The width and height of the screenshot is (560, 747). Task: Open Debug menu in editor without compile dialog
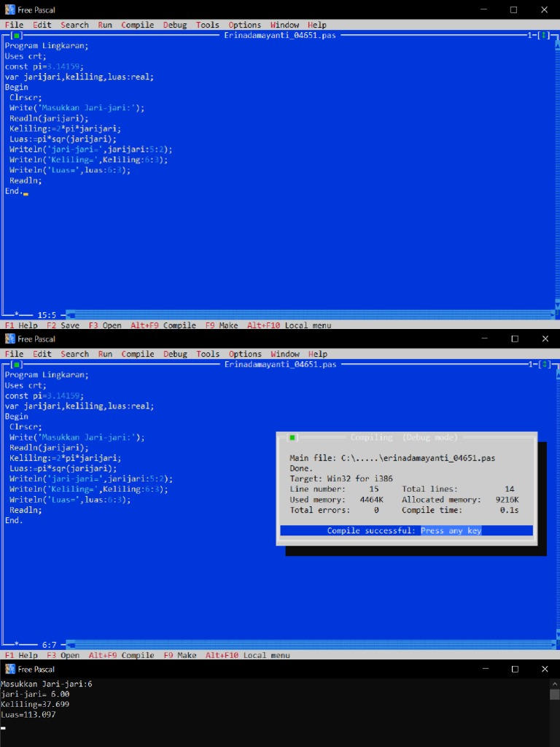point(175,25)
